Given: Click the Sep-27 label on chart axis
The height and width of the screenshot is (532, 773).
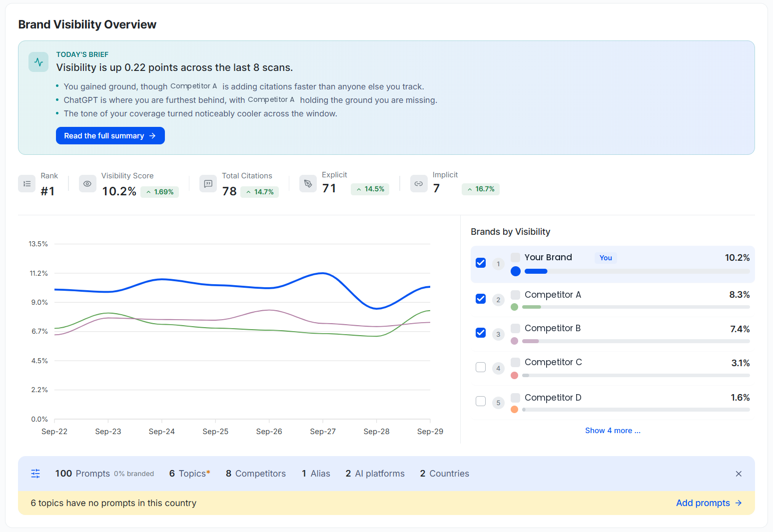Looking at the screenshot, I should point(323,432).
